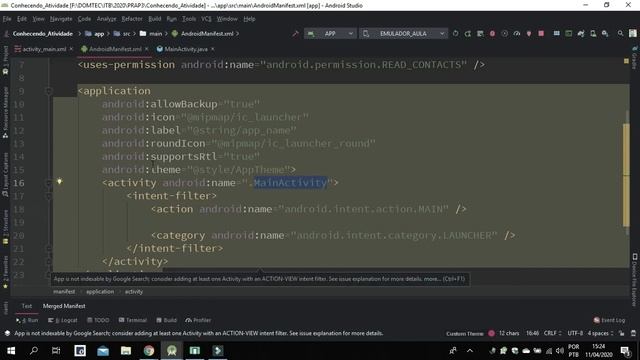Click the application breadcrumb below the editor
Screen dimensions: 640x360
[x=100, y=291]
